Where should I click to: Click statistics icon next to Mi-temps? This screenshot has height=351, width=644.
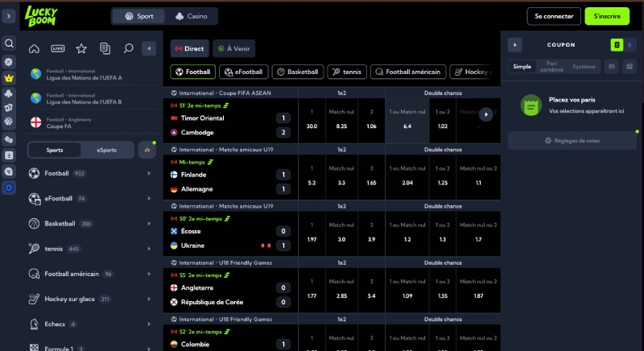click(210, 162)
